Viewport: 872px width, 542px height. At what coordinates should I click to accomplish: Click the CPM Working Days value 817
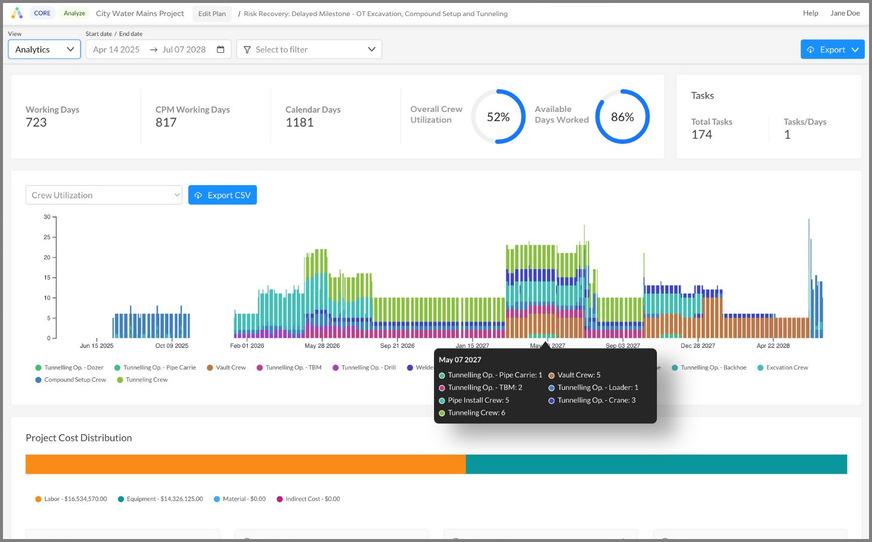[166, 123]
